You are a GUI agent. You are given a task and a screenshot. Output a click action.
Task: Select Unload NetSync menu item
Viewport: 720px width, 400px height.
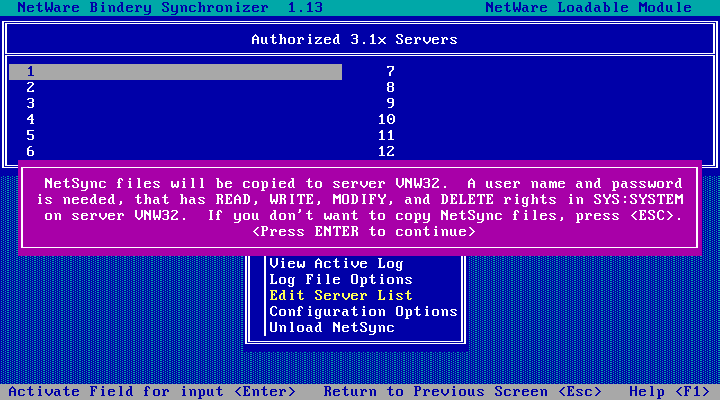click(x=332, y=327)
